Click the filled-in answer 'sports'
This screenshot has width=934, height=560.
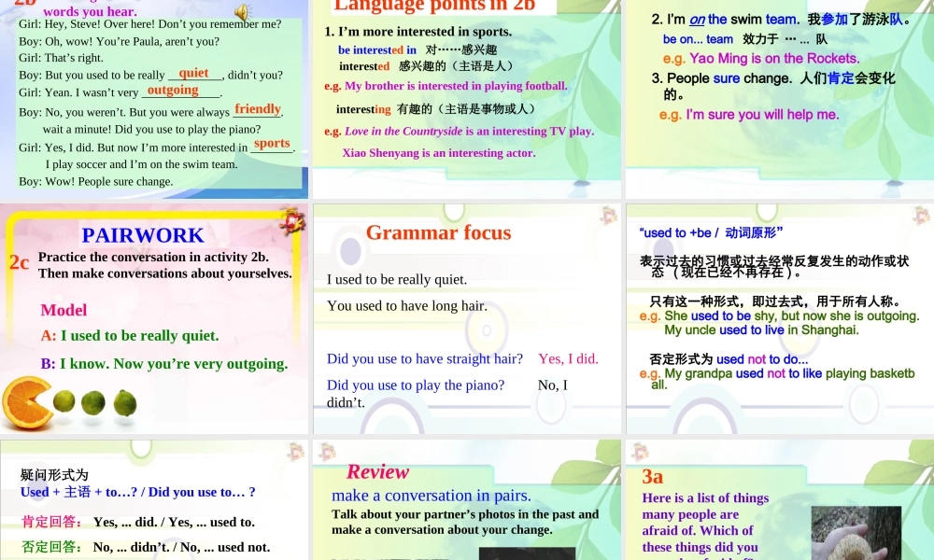coord(272,144)
